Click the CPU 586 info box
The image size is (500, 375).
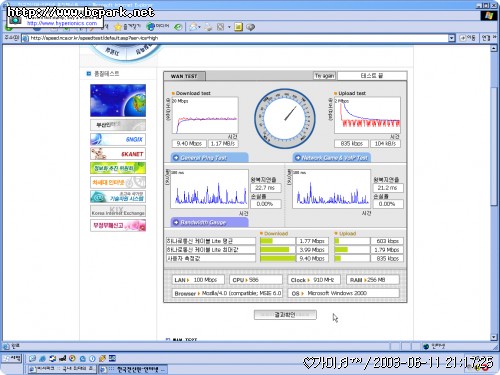tap(256, 280)
